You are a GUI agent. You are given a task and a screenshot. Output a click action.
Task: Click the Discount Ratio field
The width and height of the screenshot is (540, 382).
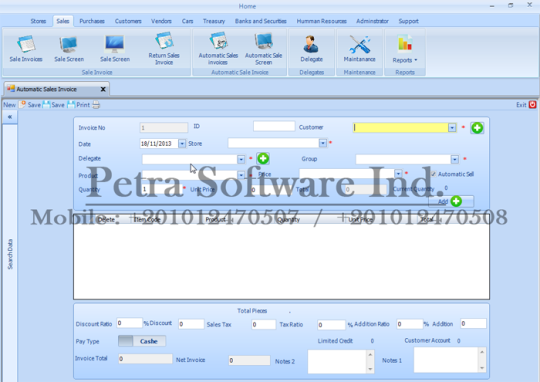(x=129, y=323)
